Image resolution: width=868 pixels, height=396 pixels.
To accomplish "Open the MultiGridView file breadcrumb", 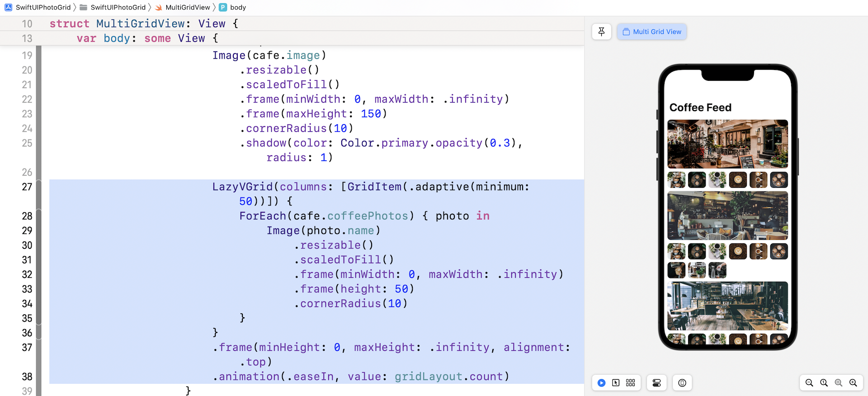I will tap(187, 7).
